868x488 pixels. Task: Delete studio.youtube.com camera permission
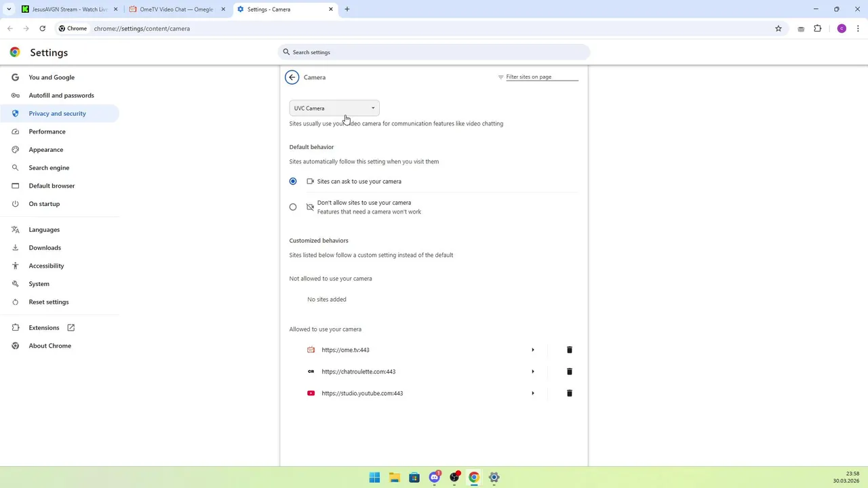570,393
